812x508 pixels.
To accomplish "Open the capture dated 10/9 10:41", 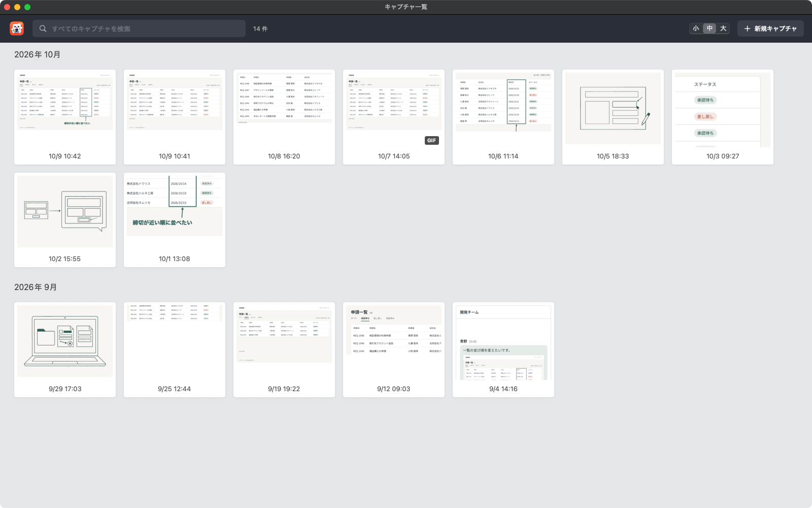I will [175, 117].
